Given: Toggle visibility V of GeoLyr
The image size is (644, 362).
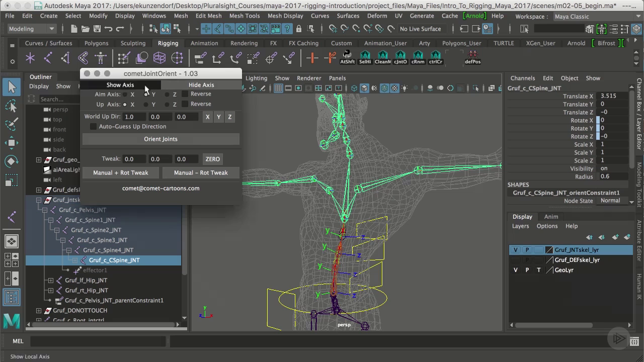Looking at the screenshot, I should [x=515, y=270].
